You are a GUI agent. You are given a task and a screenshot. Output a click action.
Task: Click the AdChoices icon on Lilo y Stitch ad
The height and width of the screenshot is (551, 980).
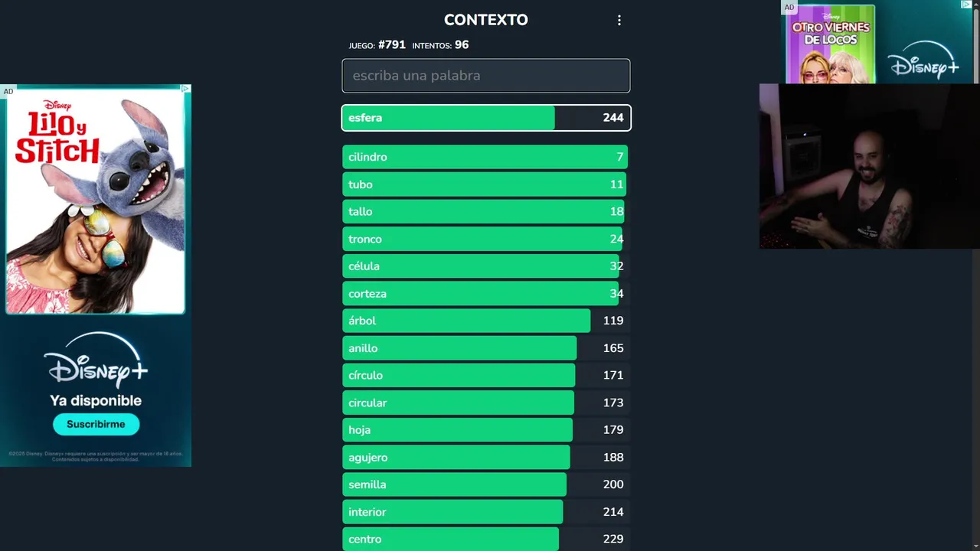185,89
